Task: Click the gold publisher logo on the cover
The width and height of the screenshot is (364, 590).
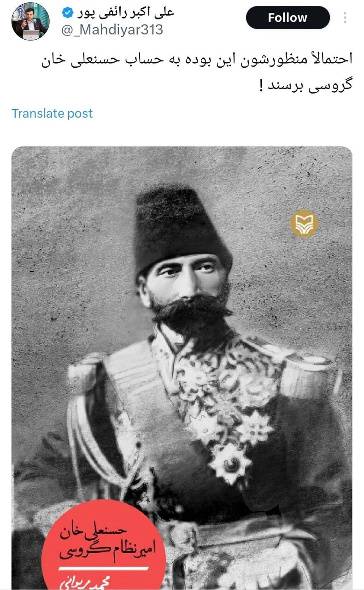Action: [x=304, y=223]
